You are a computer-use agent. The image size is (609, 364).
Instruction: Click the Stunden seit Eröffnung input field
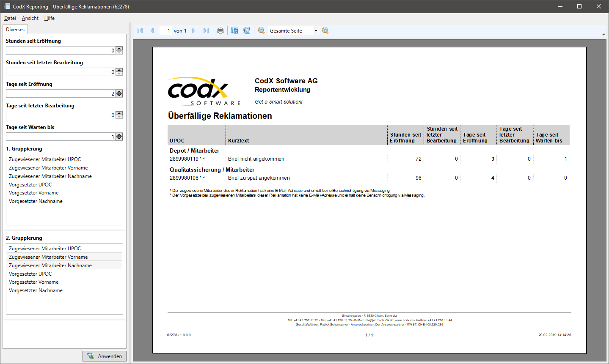(x=59, y=50)
